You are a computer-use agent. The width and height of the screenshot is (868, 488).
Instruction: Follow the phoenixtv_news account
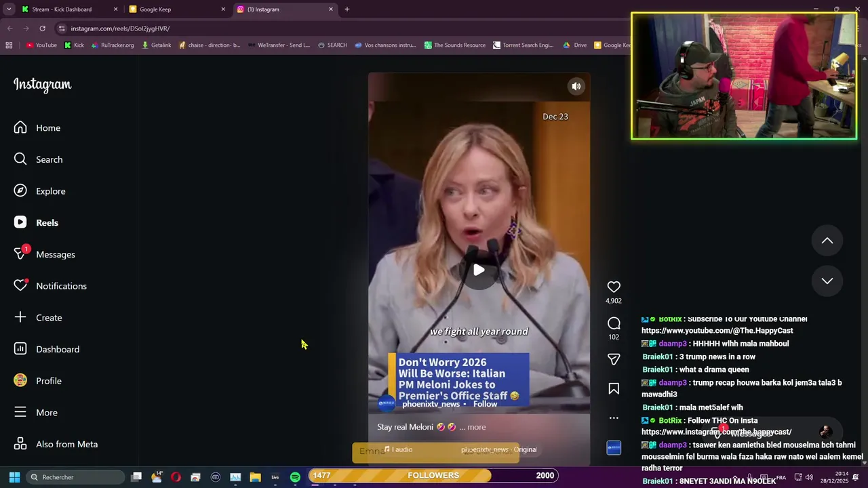[485, 404]
